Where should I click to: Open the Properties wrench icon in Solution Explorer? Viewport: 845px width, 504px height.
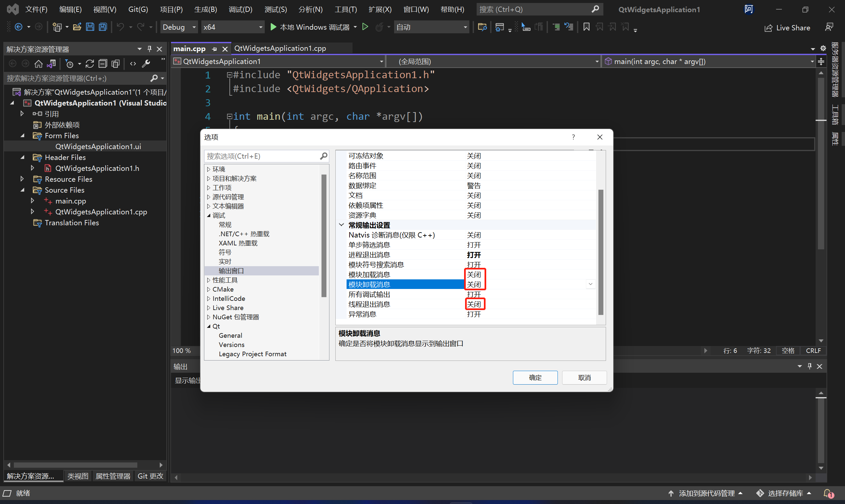[x=146, y=64]
